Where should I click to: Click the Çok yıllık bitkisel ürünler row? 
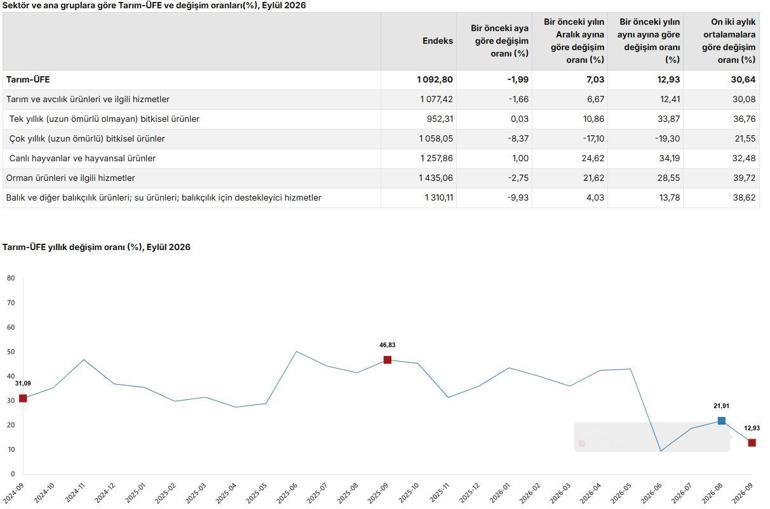(381, 139)
